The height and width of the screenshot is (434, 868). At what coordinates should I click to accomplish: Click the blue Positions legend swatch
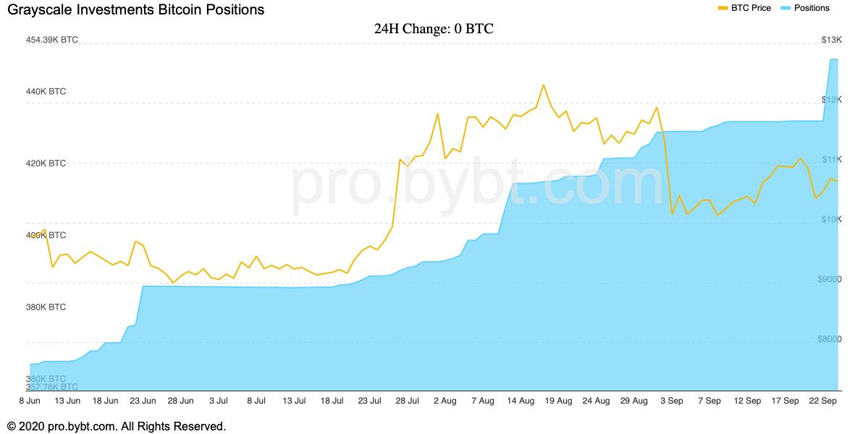(785, 8)
